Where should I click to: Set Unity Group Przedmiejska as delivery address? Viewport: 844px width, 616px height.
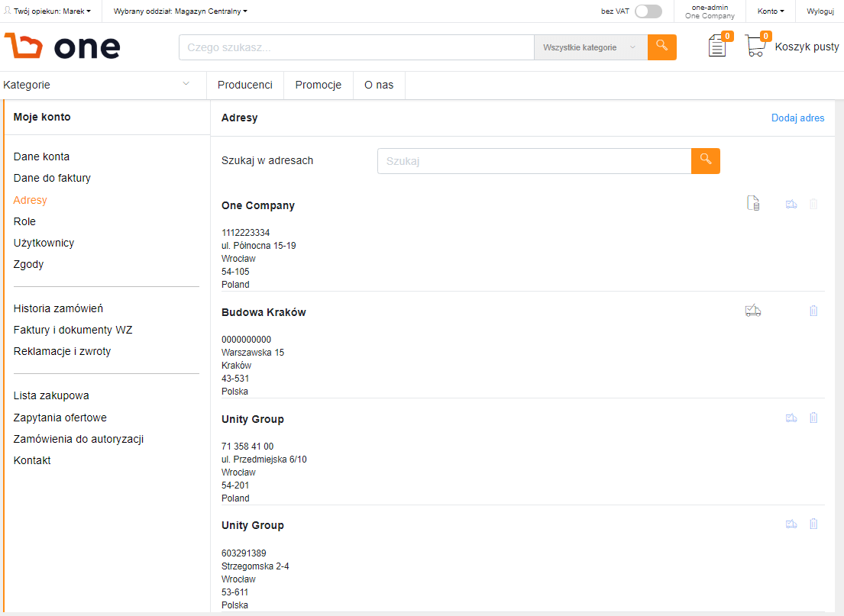[791, 418]
